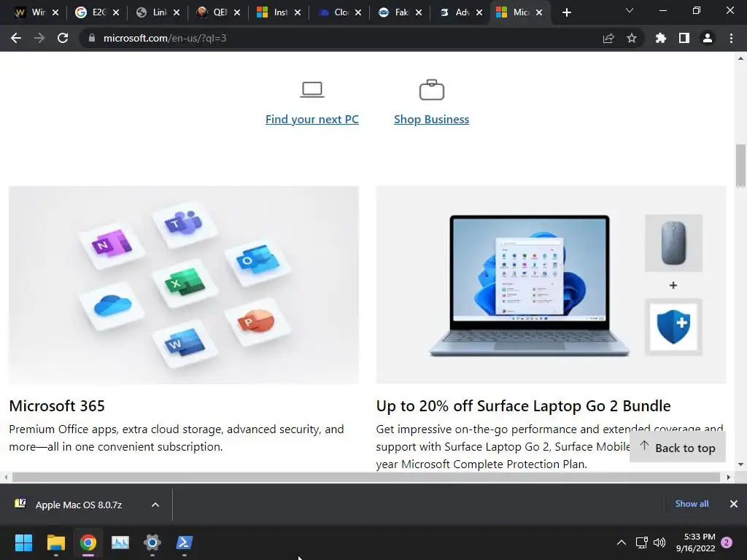
Task: Open Settings gear in taskbar
Action: tap(152, 542)
